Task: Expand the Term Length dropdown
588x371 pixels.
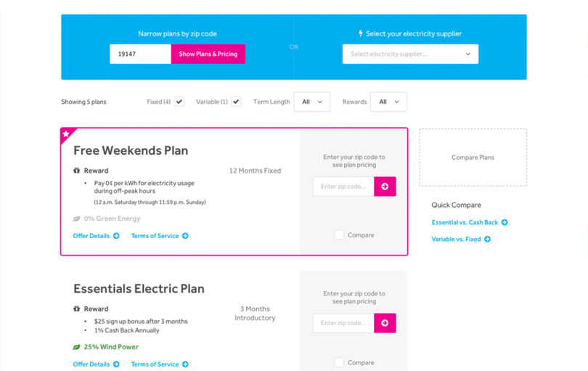Action: (x=312, y=102)
